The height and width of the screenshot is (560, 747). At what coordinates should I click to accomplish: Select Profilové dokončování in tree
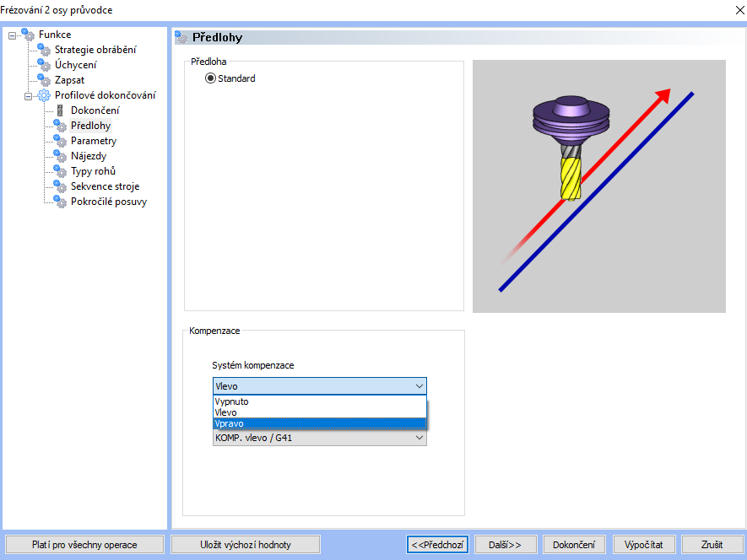(105, 95)
